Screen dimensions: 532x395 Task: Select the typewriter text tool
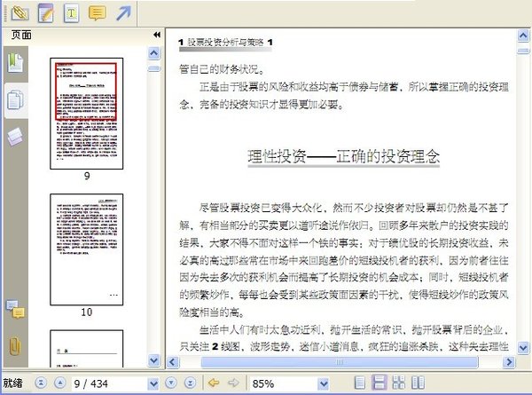click(x=71, y=13)
